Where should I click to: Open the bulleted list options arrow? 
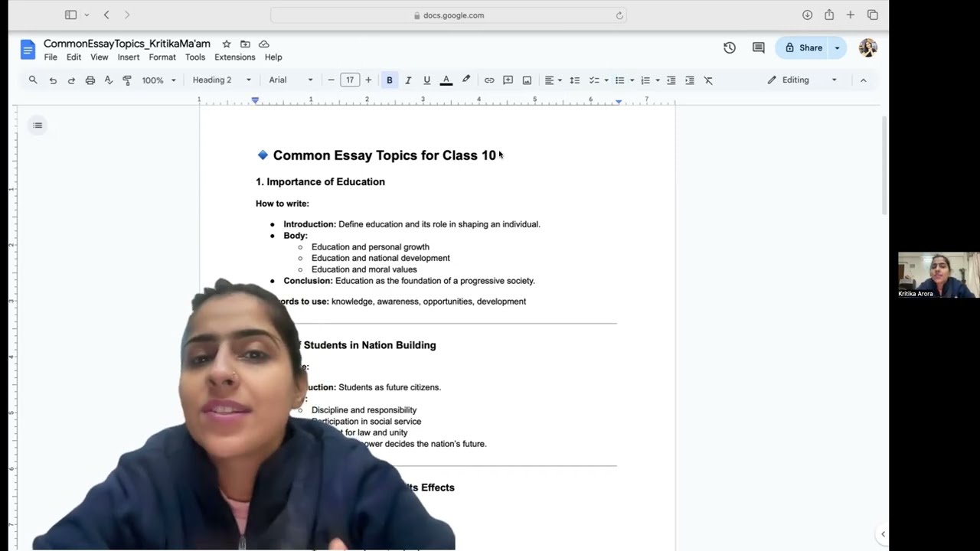(632, 80)
